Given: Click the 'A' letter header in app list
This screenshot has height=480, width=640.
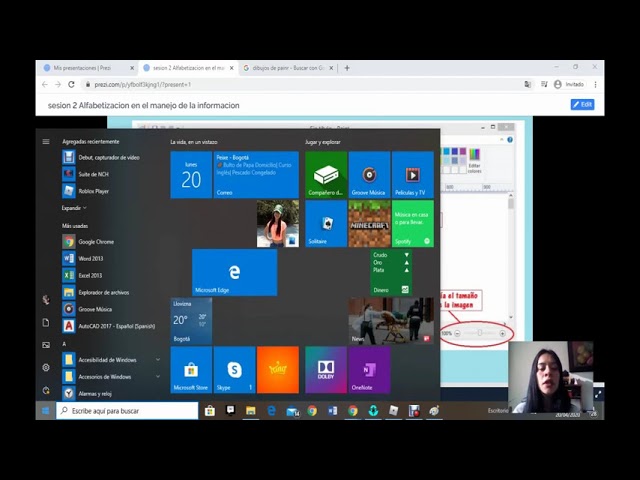Looking at the screenshot, I should coord(64,344).
